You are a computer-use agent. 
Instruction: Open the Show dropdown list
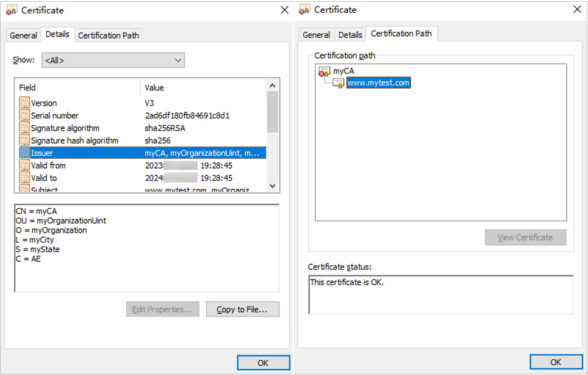(x=113, y=60)
